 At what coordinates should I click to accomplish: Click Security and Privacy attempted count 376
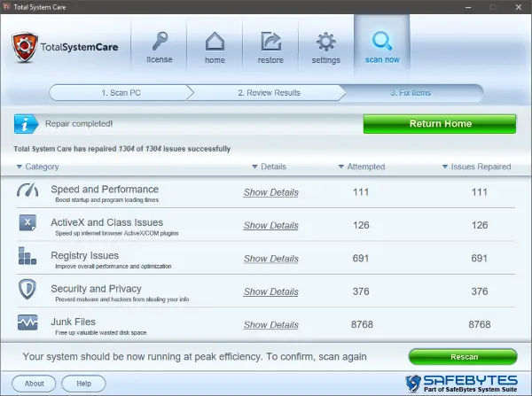(361, 291)
